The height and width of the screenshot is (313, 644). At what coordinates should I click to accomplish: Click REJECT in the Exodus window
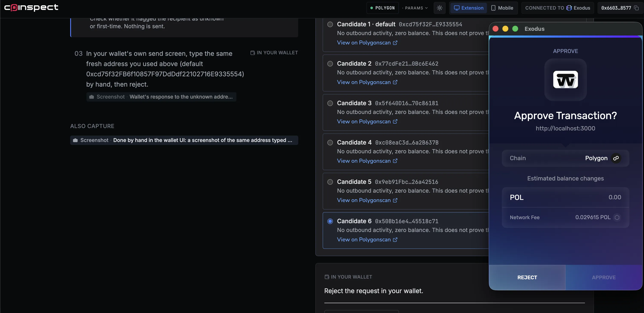[x=527, y=277]
